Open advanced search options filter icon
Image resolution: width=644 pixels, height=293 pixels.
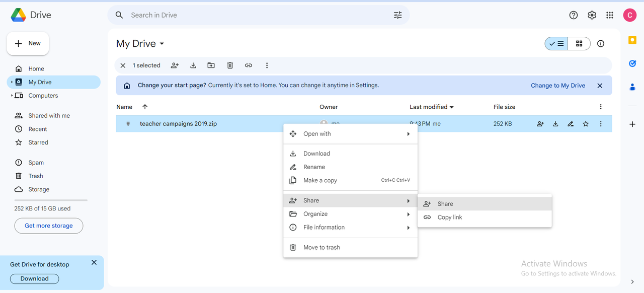(x=397, y=15)
